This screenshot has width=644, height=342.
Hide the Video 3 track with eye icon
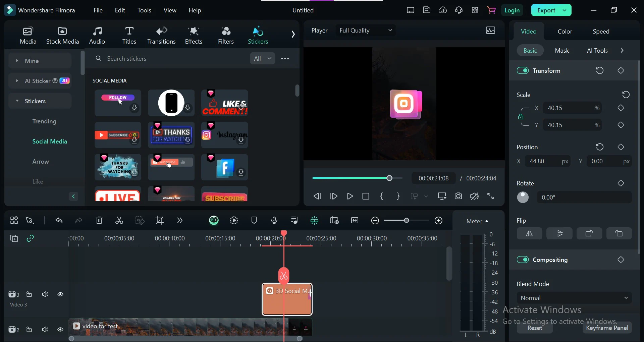click(60, 294)
